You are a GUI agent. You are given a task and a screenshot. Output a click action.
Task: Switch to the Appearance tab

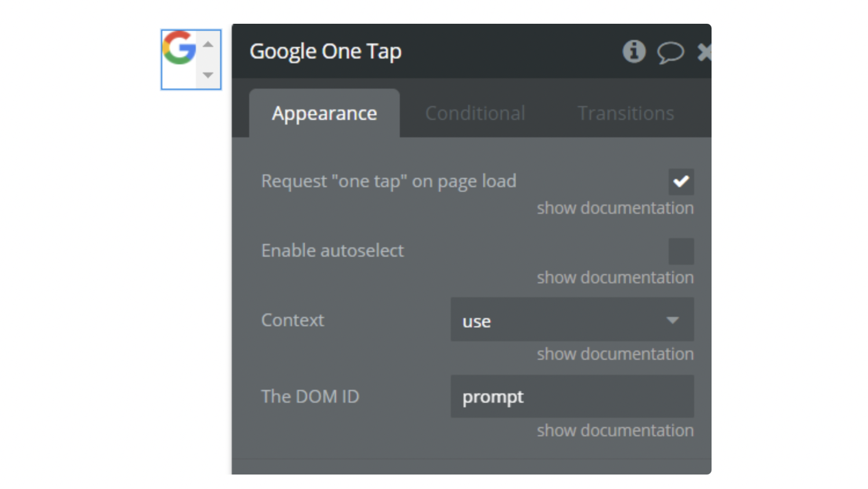coord(324,114)
